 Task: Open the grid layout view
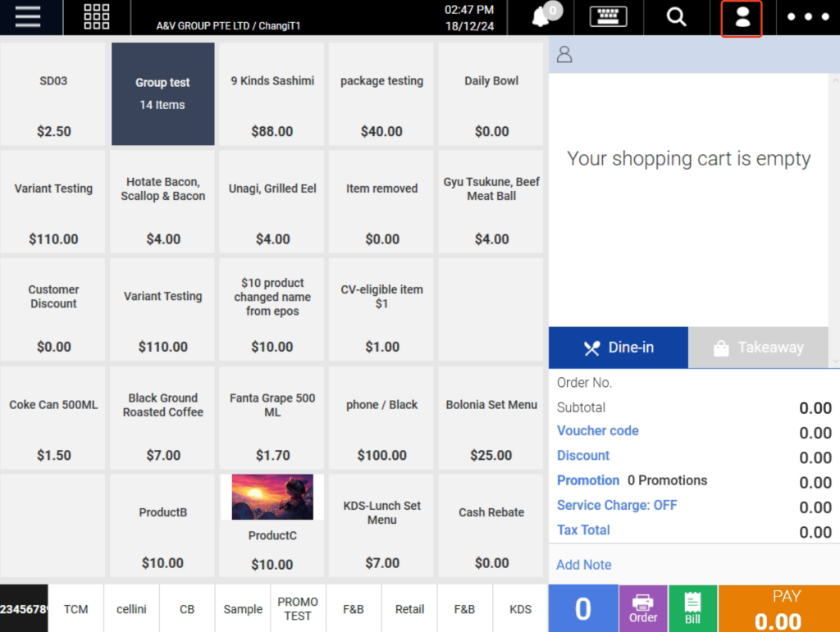pyautogui.click(x=96, y=17)
